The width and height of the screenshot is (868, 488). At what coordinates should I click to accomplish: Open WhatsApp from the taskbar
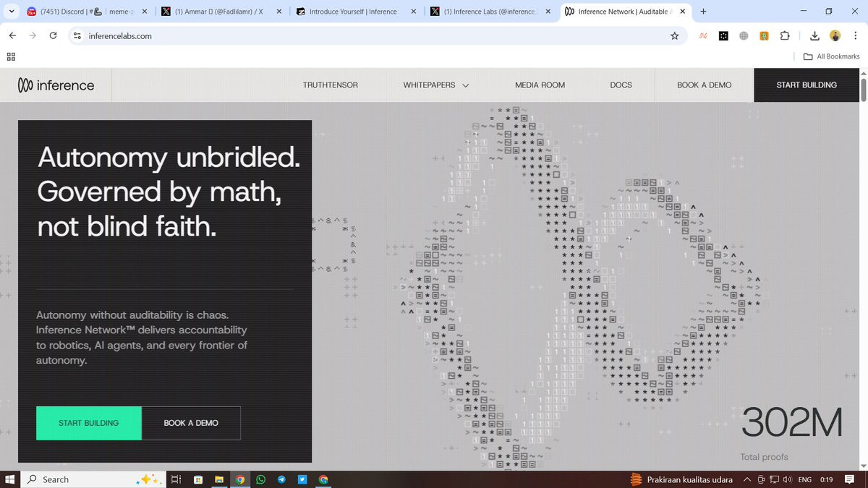(x=260, y=479)
